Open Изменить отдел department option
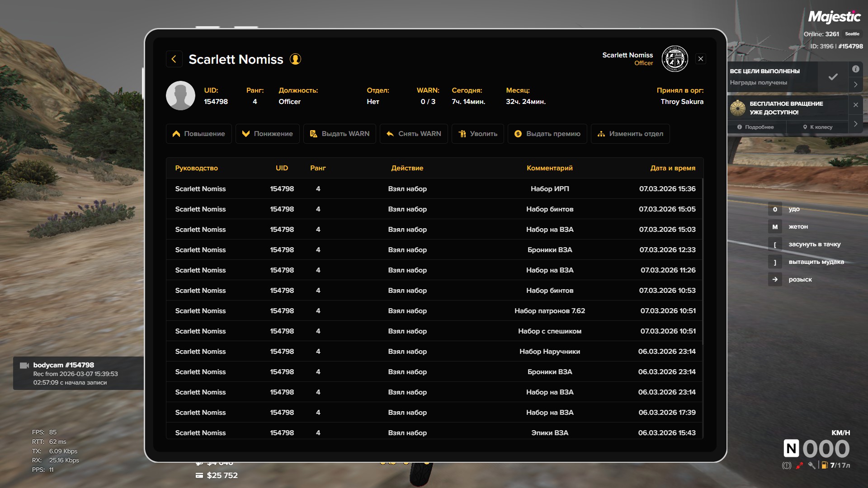 (x=630, y=134)
